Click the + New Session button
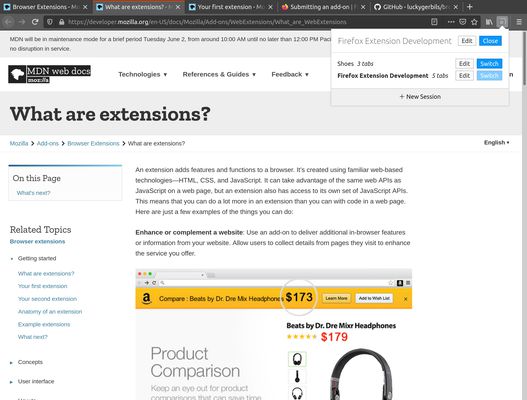 point(420,97)
